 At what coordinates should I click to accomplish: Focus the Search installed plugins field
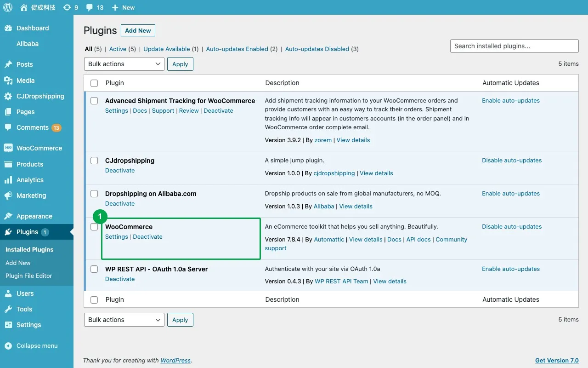(x=514, y=46)
